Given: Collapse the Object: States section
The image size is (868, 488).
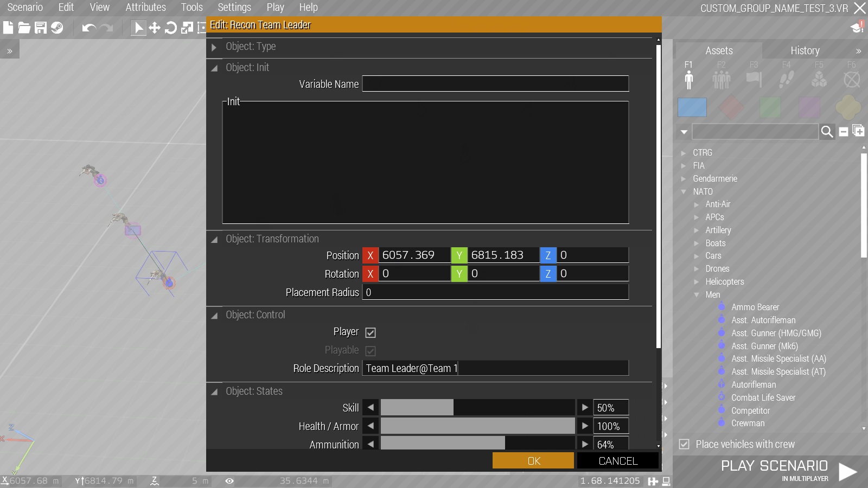Looking at the screenshot, I should pos(214,392).
